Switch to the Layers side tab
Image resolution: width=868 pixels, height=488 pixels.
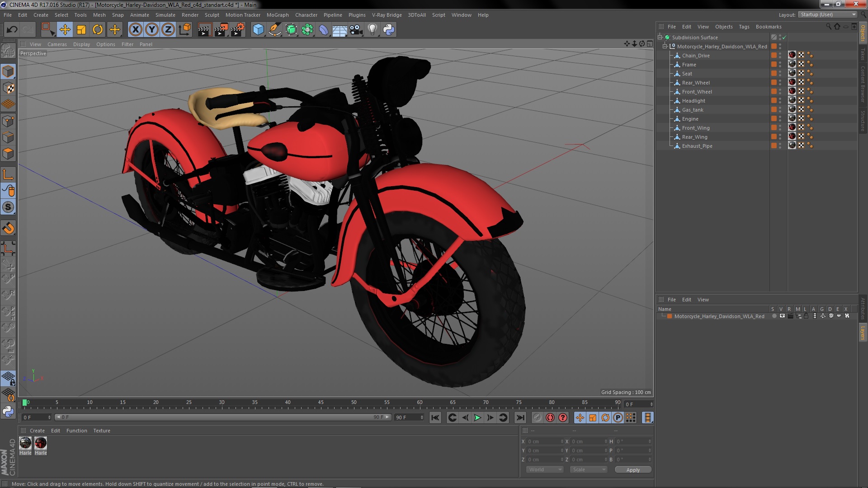pyautogui.click(x=863, y=333)
